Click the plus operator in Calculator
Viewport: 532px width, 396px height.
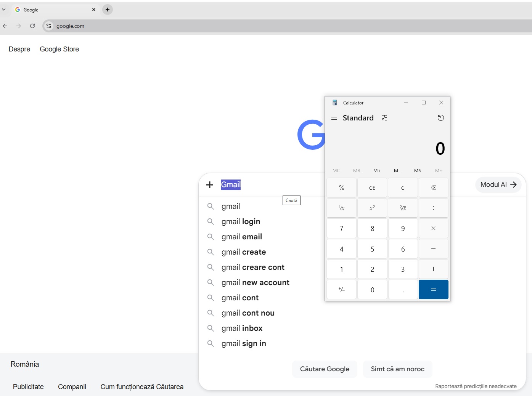(x=434, y=269)
